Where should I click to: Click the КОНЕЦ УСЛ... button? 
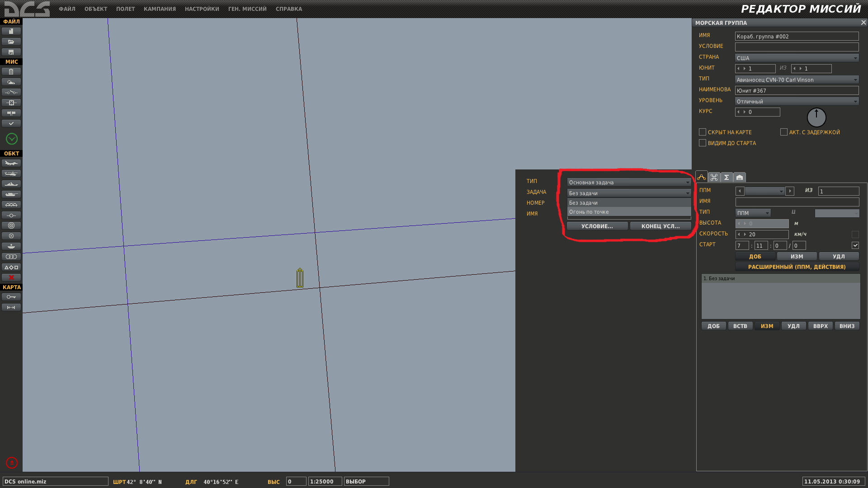coord(660,226)
